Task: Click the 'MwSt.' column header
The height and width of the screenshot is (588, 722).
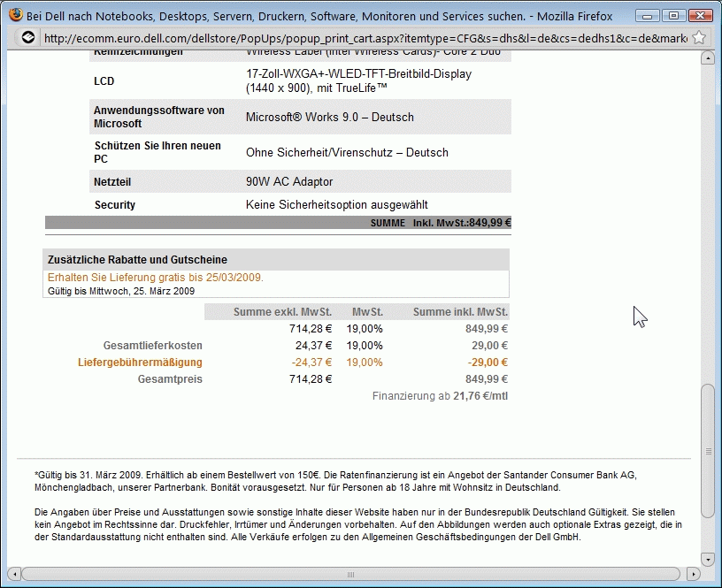Action: click(367, 312)
